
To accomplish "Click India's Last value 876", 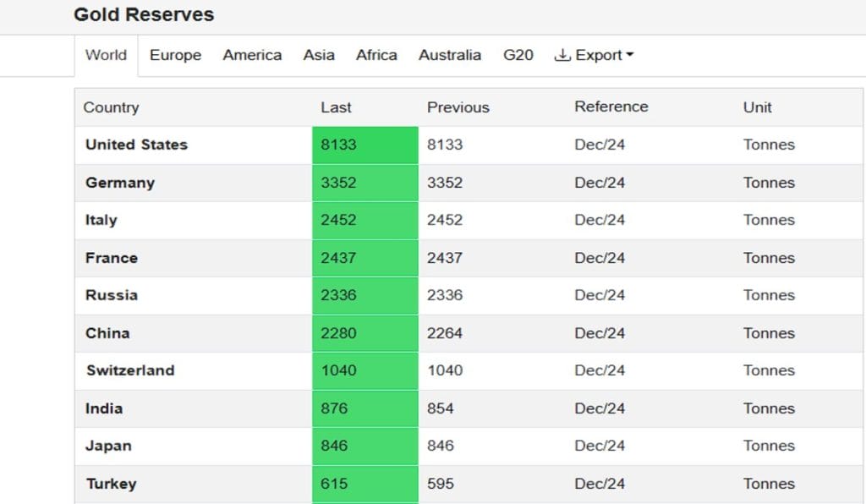I will 334,408.
